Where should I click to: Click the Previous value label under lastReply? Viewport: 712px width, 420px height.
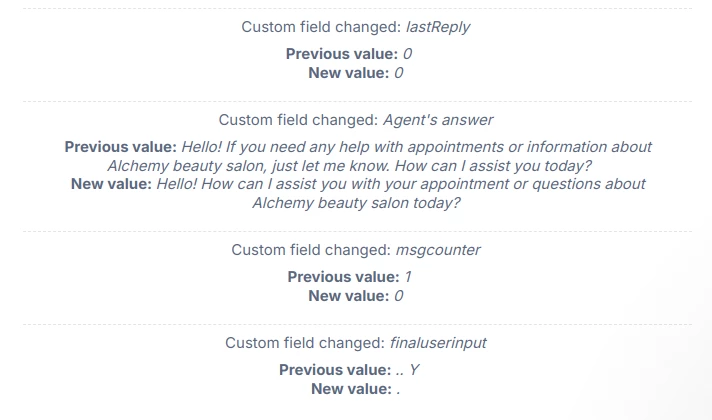(x=342, y=53)
